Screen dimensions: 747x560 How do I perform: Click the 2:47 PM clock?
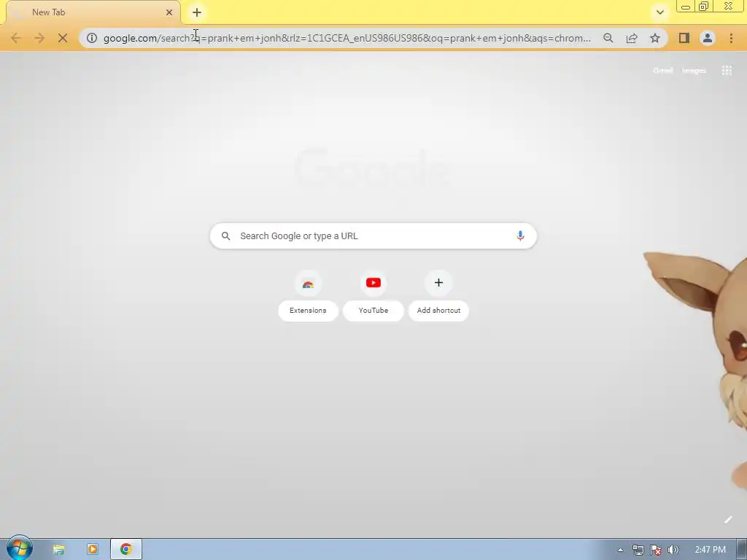pos(710,550)
